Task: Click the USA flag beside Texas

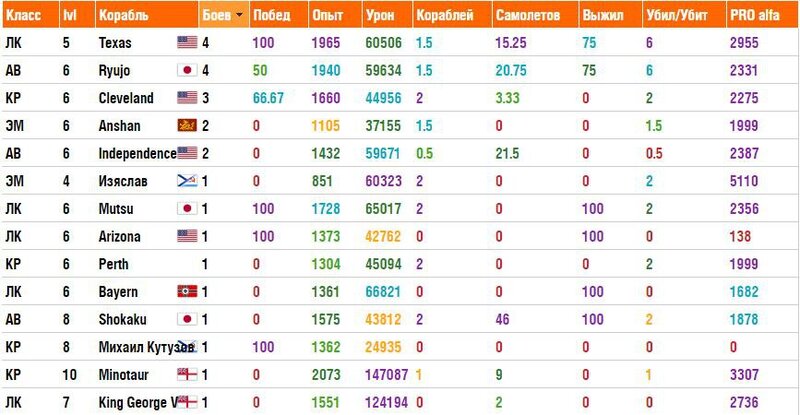Action: point(187,42)
